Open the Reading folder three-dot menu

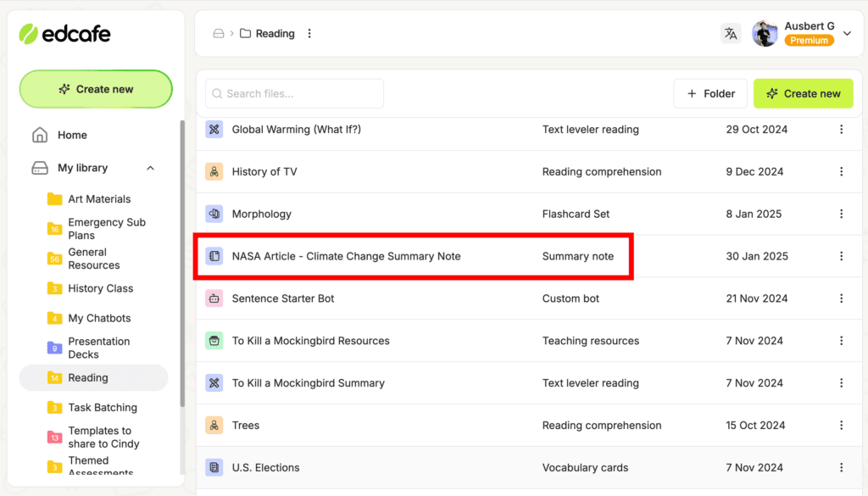[309, 34]
